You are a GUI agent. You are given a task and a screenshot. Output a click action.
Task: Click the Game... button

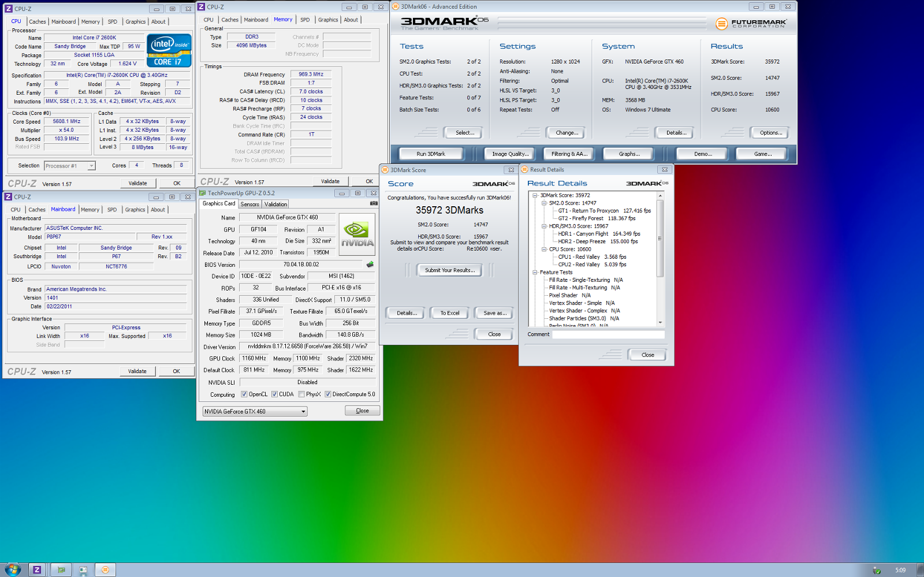762,154
